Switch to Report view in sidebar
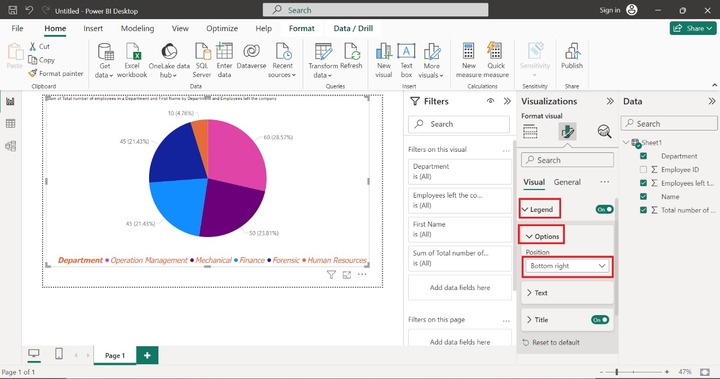Viewport: 720px width, 379px height. [10, 102]
